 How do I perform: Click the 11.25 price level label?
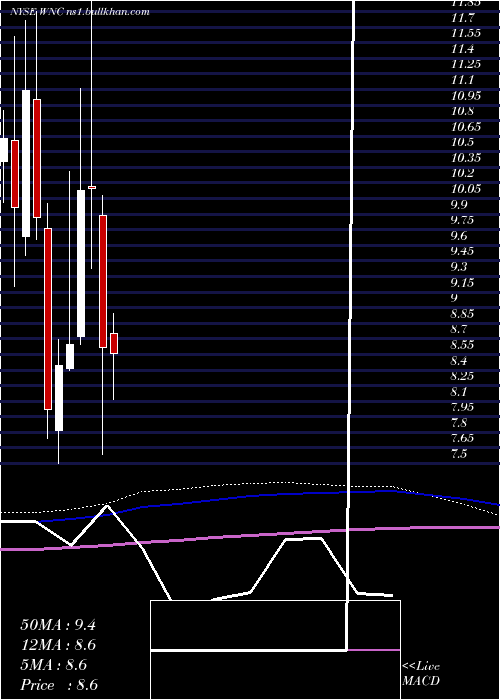click(x=466, y=65)
